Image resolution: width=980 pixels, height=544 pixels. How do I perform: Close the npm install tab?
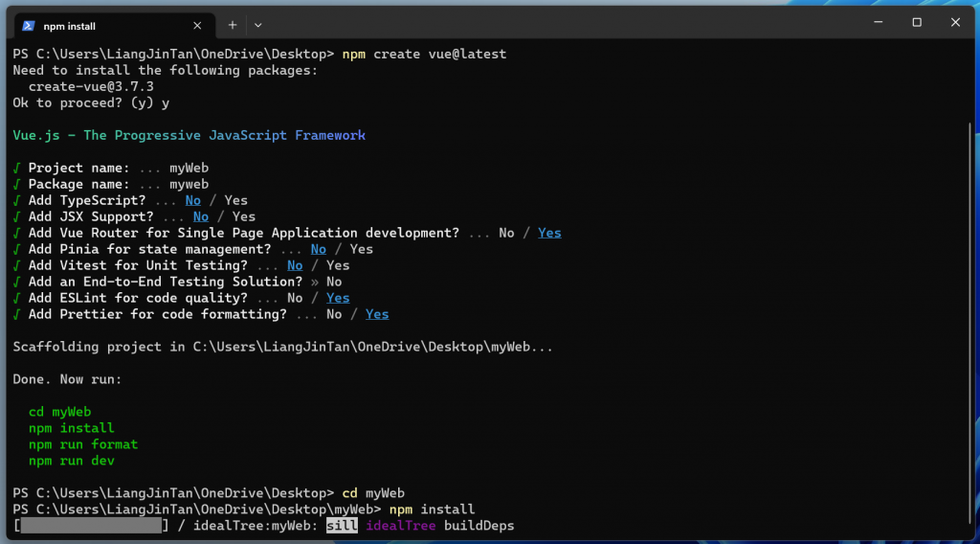coord(197,26)
